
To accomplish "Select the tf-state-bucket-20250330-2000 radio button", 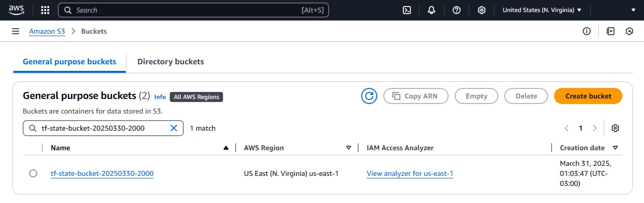I will click(33, 173).
